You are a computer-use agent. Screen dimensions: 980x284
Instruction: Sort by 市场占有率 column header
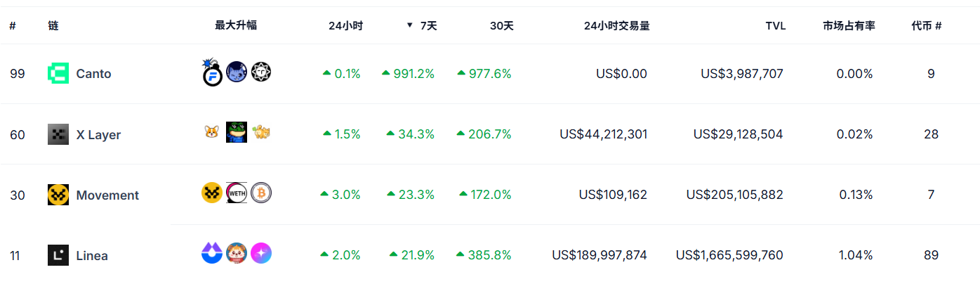point(849,26)
